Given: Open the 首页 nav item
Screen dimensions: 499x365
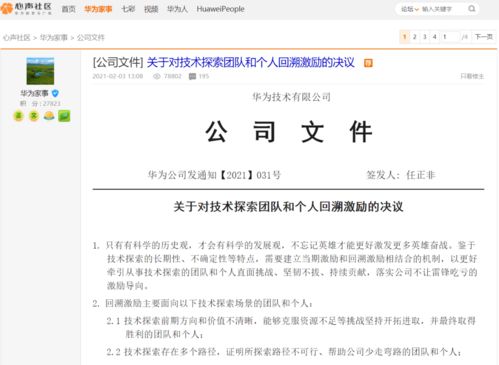Looking at the screenshot, I should (x=69, y=9).
